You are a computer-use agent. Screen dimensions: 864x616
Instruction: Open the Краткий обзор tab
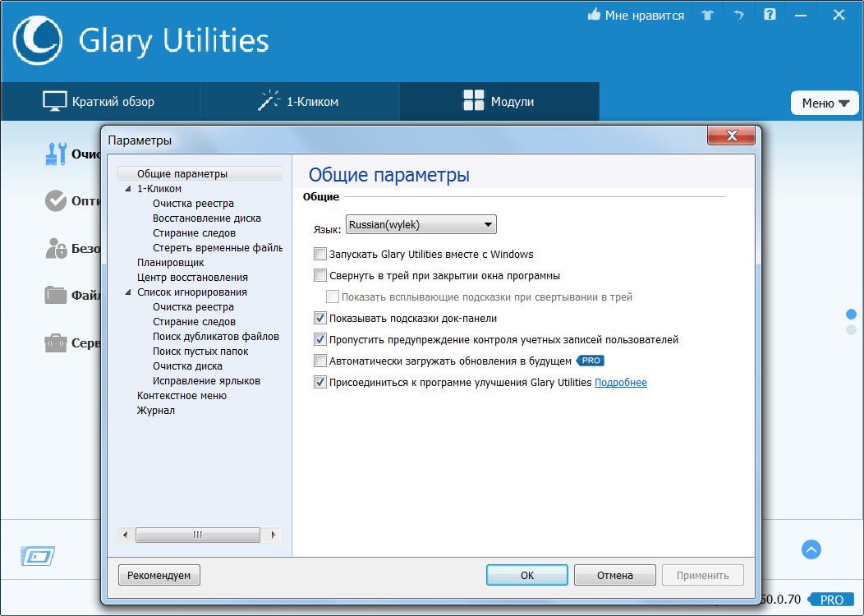(99, 101)
